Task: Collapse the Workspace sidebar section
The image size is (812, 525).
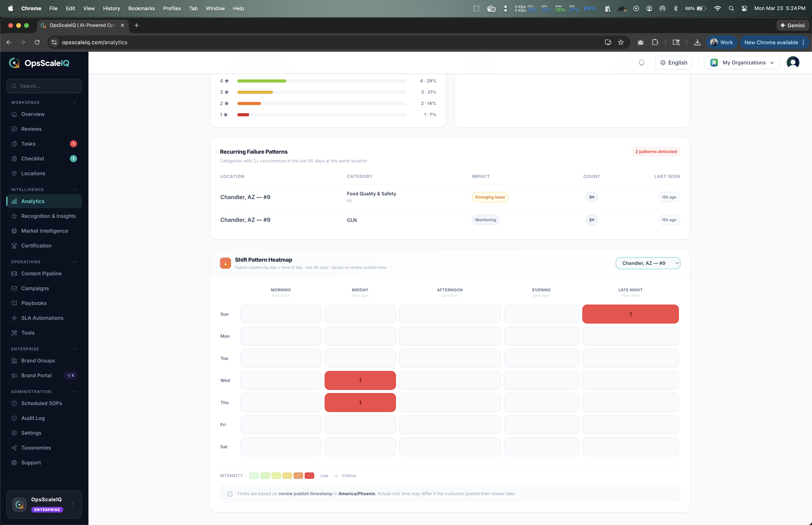Action: coord(75,103)
